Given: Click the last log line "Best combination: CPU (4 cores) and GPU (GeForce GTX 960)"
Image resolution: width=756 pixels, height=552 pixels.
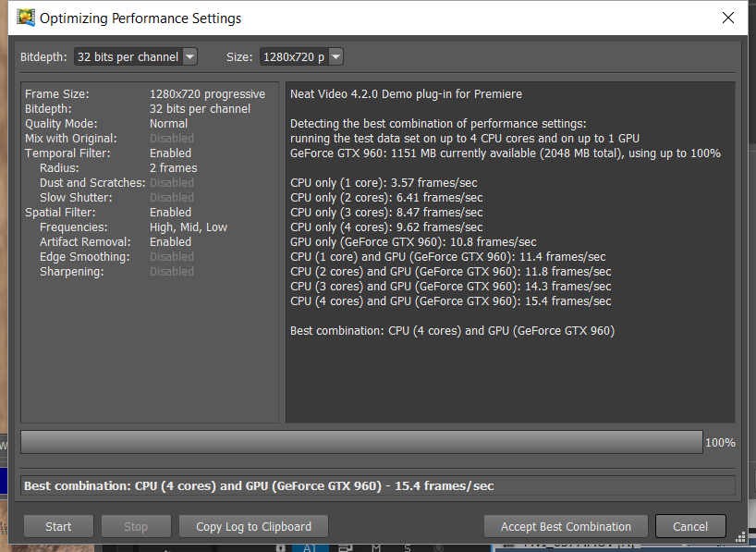Looking at the screenshot, I should pos(452,331).
